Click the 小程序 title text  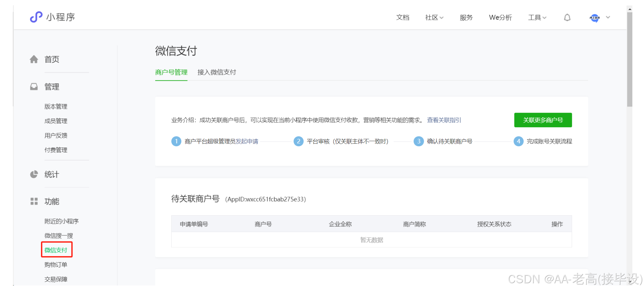60,17
